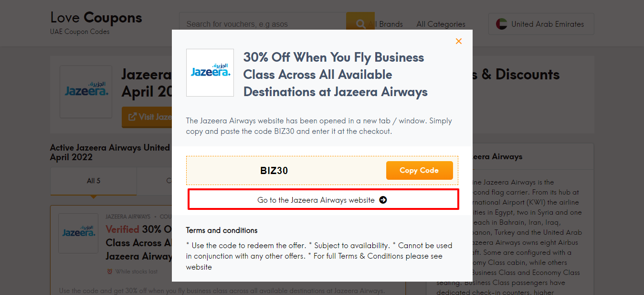The image size is (644, 295).
Task: Click the BIZ30 code text
Action: click(274, 171)
